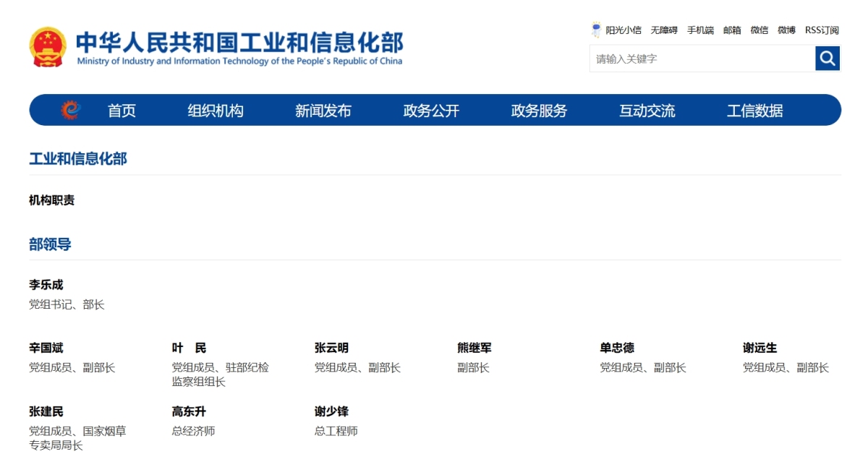Open the 互动交流 menu

[647, 111]
